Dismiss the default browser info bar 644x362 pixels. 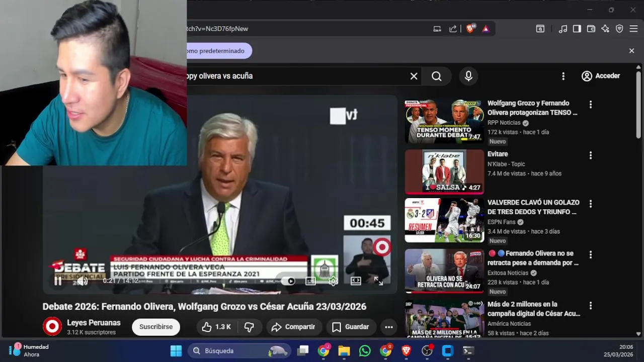pyautogui.click(x=631, y=51)
